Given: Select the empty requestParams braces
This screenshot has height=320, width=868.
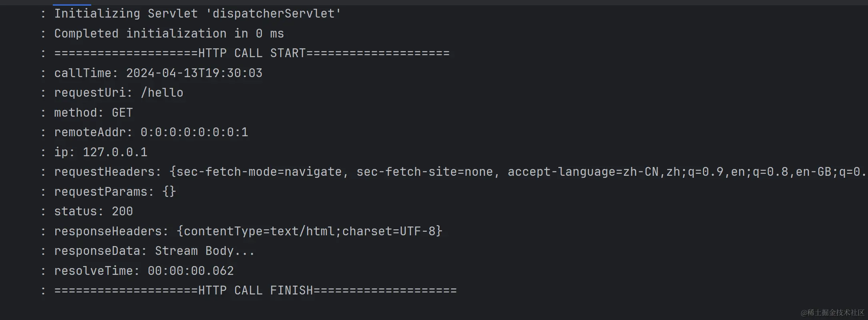Looking at the screenshot, I should click(169, 192).
